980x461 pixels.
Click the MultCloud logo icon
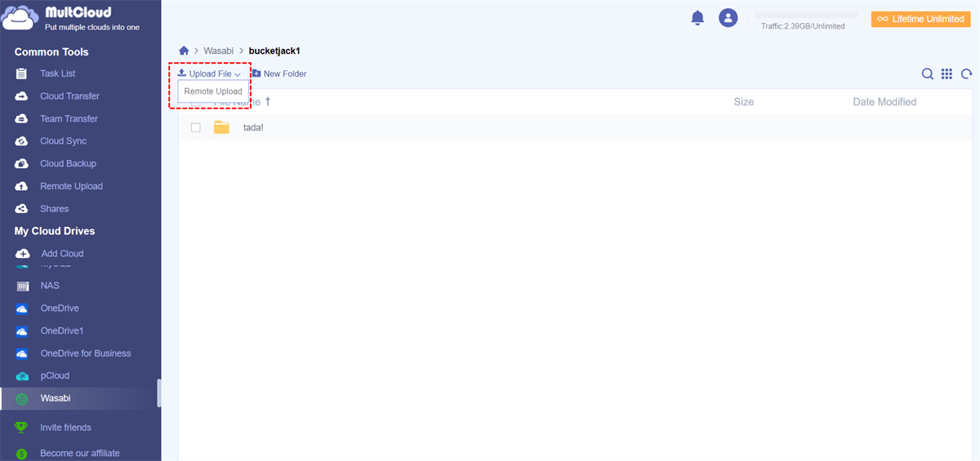(x=20, y=18)
